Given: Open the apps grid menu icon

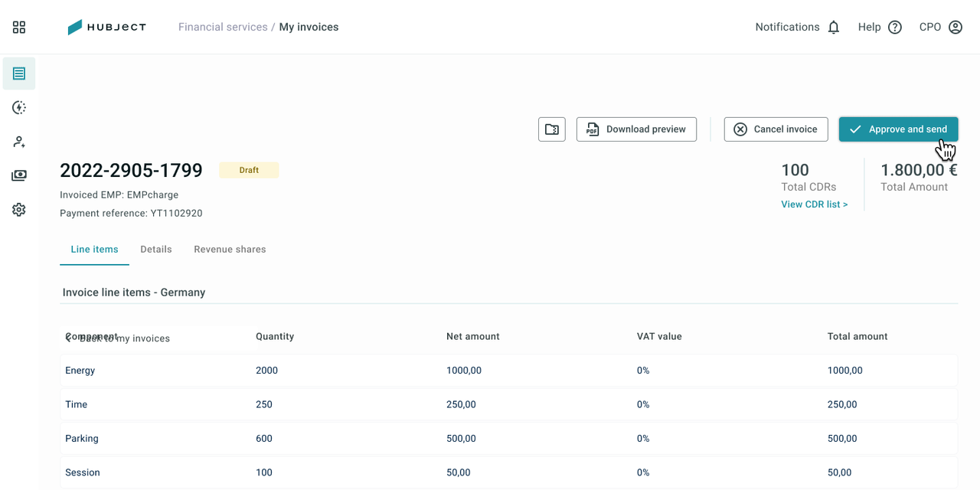Looking at the screenshot, I should (x=19, y=28).
